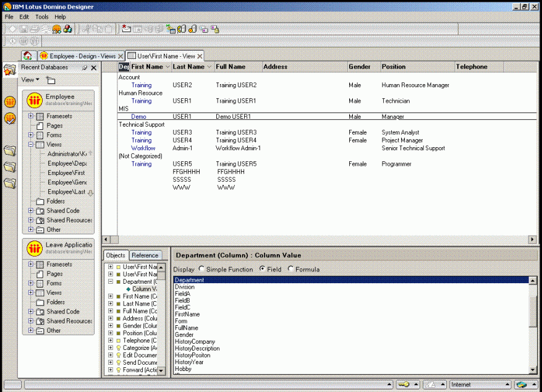This screenshot has height=392, width=542.
Task: Expand Views under Leave Application database
Action: click(x=31, y=292)
